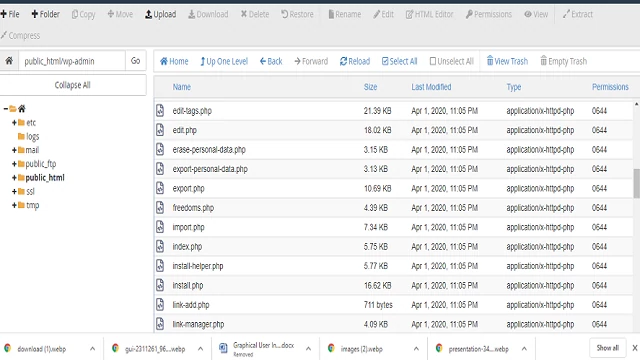This screenshot has height=360, width=640.
Task: Click the Back navigation link
Action: 271,61
